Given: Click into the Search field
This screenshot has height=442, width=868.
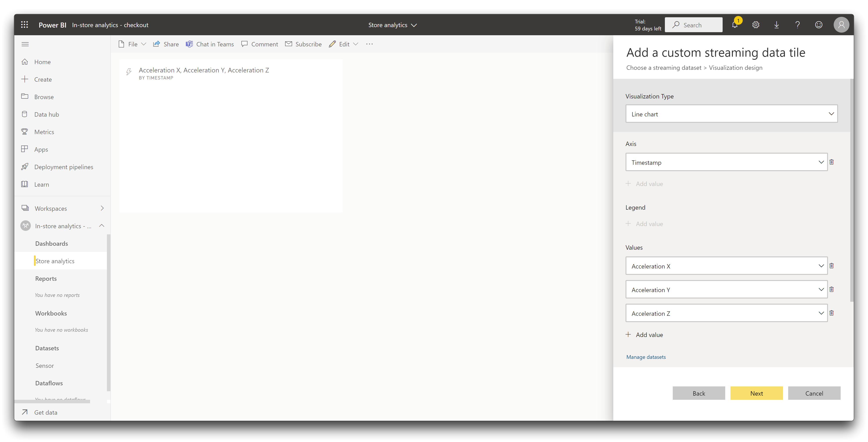Looking at the screenshot, I should pos(694,25).
